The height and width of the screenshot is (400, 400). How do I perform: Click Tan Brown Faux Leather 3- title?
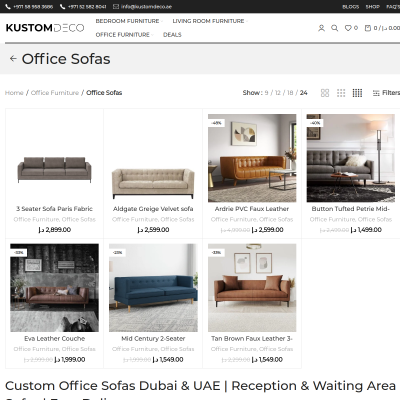click(252, 338)
